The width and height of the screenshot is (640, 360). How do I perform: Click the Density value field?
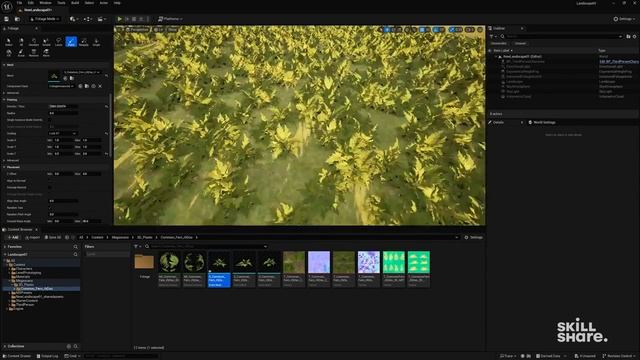point(63,106)
